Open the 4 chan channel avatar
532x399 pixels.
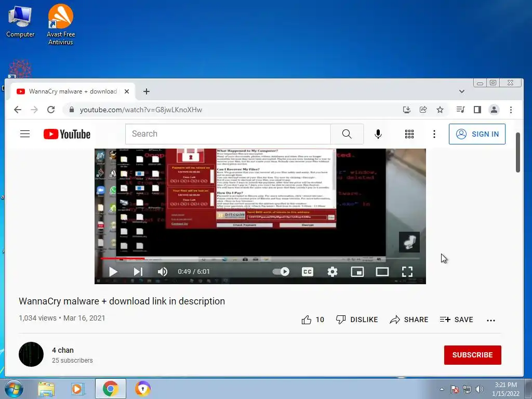coord(31,354)
